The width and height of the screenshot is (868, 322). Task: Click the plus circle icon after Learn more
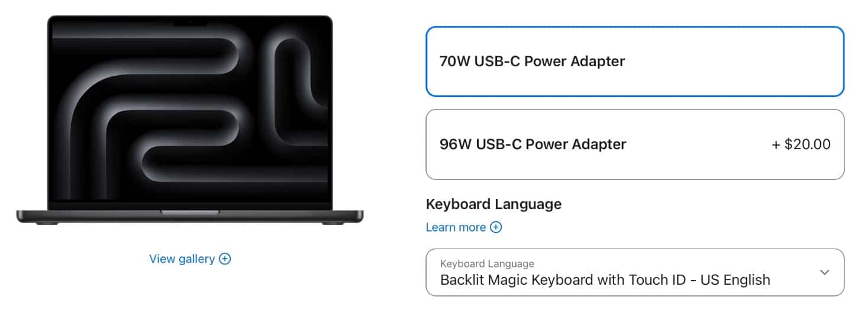(496, 227)
